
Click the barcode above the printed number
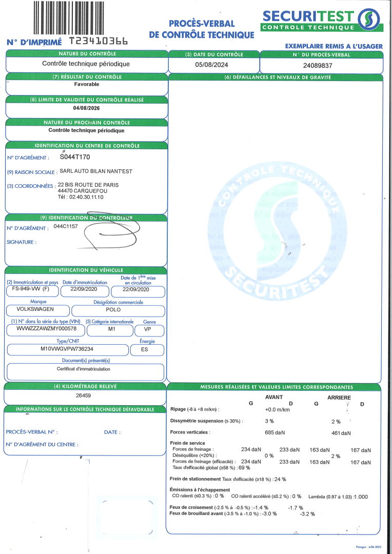69,17
